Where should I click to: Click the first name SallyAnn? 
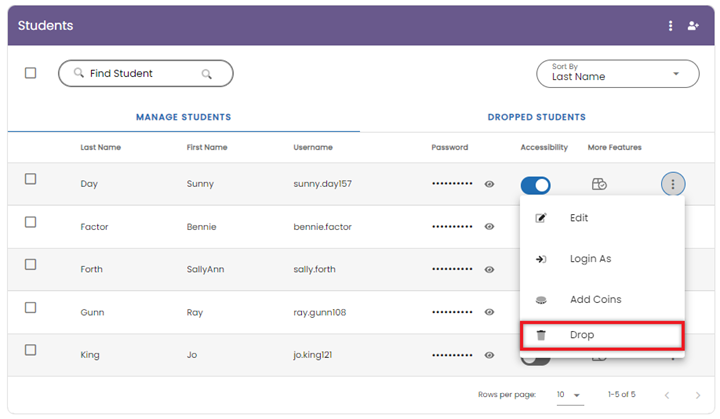[x=205, y=269]
